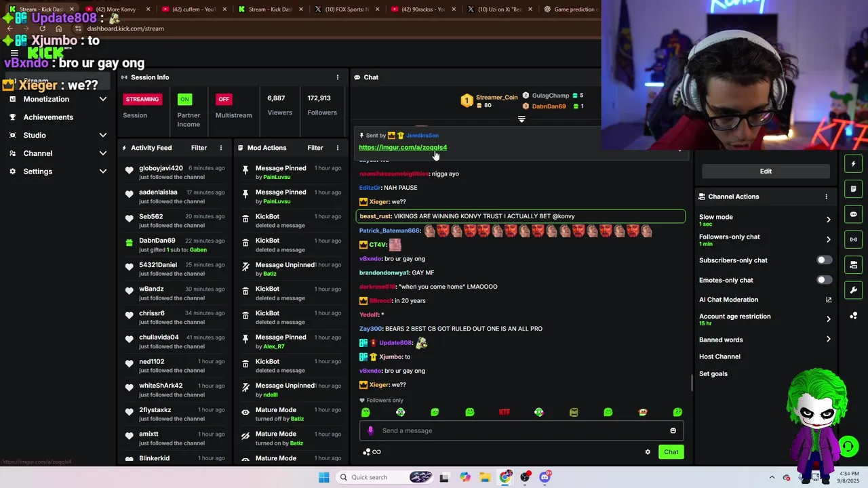Viewport: 868px width, 488px height.
Task: Toggle Emotes-only chat switch
Action: tap(824, 280)
